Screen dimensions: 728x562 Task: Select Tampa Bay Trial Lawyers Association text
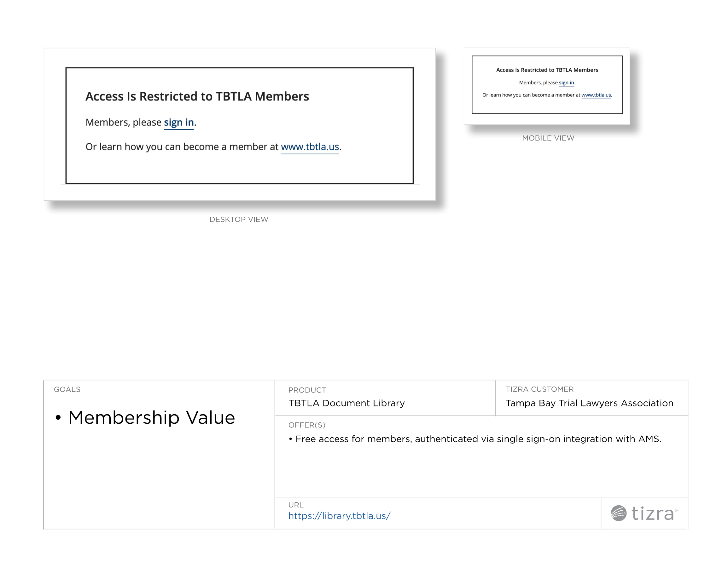589,403
